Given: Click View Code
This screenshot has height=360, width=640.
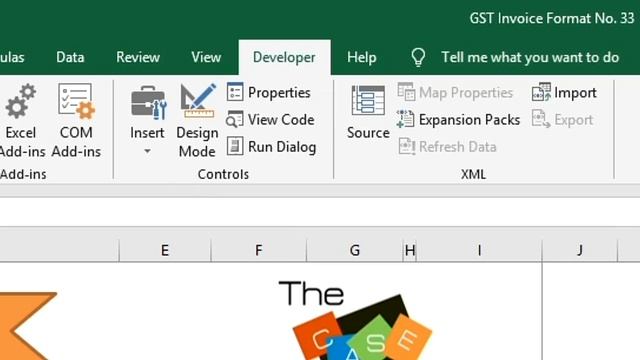Looking at the screenshot, I should (270, 120).
